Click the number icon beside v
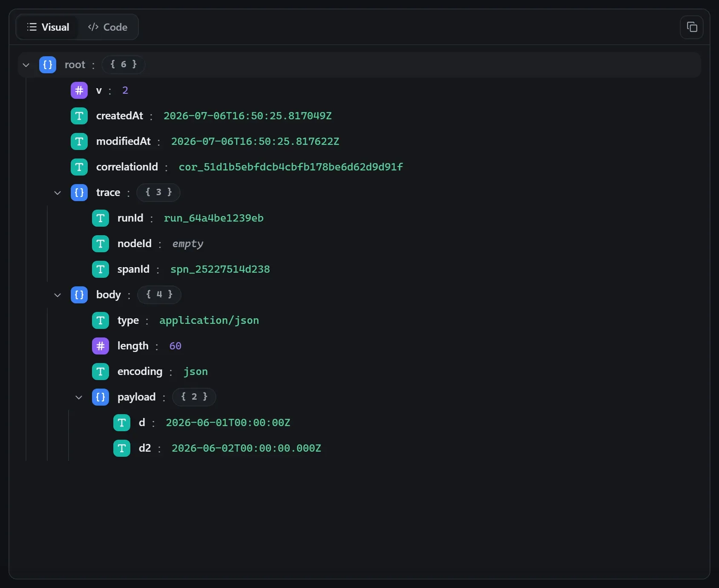This screenshot has width=719, height=588. [x=79, y=90]
